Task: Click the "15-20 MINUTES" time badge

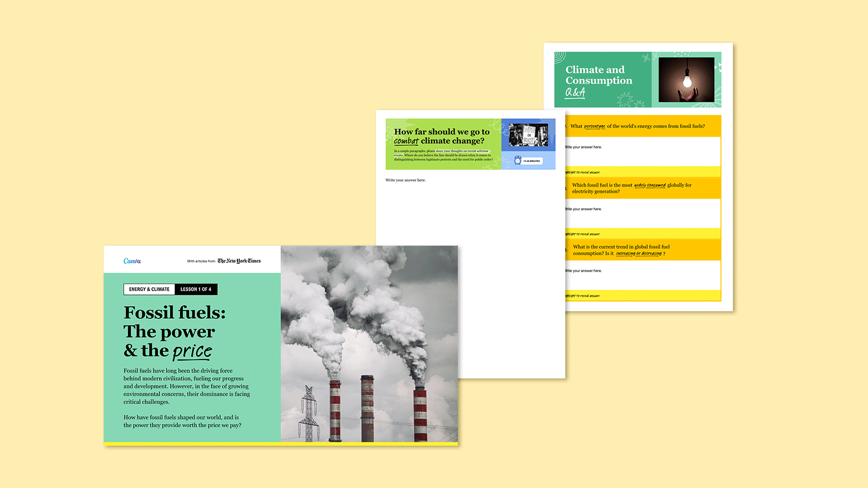Action: click(533, 160)
